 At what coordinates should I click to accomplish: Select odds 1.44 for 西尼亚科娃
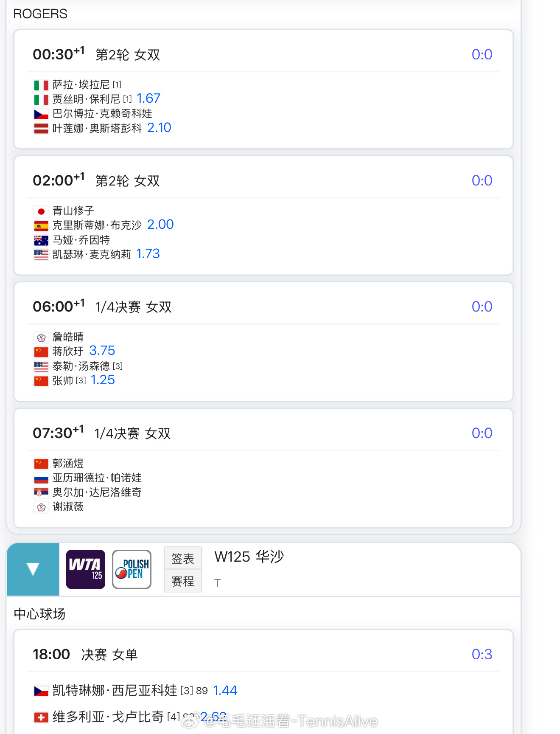225,691
